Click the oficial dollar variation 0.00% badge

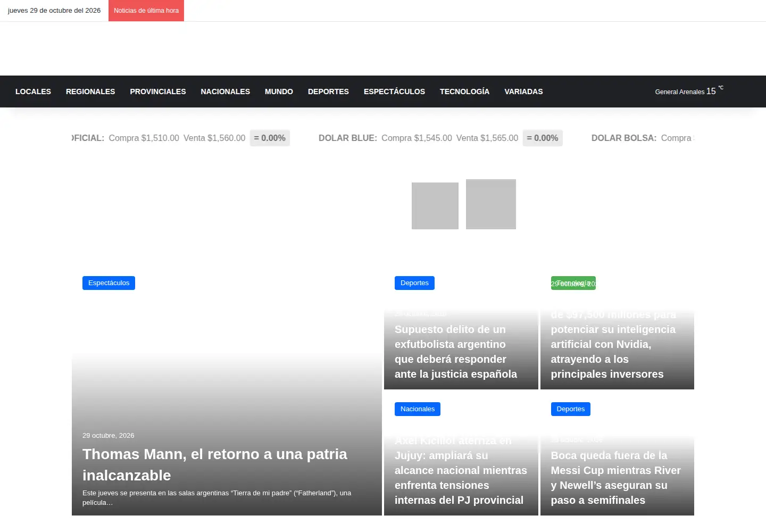coord(270,138)
